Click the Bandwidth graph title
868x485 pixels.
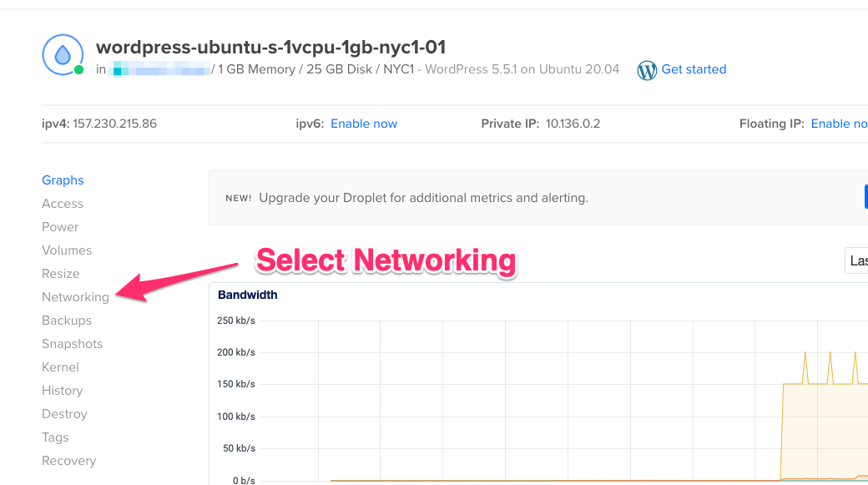[x=247, y=296]
